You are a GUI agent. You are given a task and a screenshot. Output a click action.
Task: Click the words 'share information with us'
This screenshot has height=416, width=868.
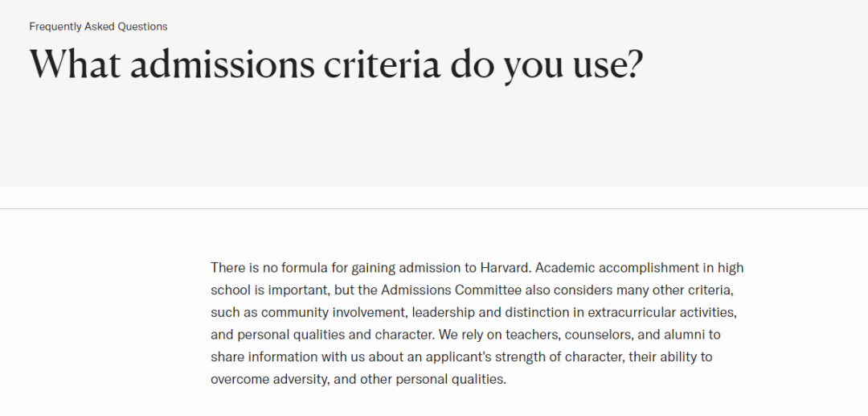pyautogui.click(x=288, y=357)
